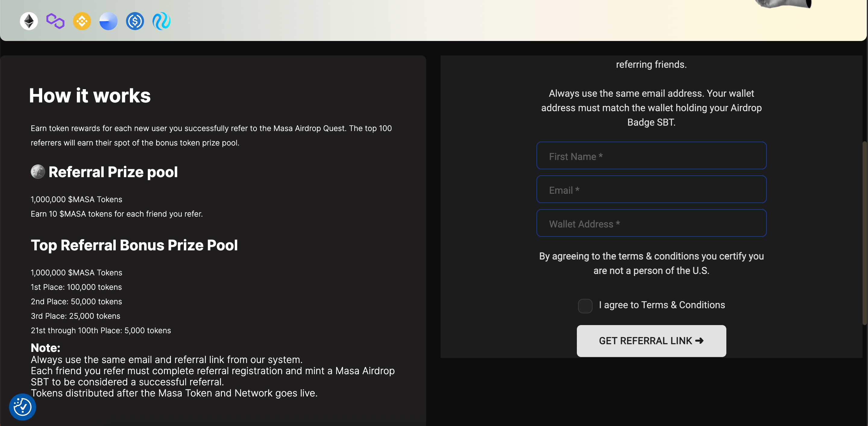Viewport: 868px width, 426px height.
Task: Click the blue gradient Base icon
Action: (x=108, y=22)
